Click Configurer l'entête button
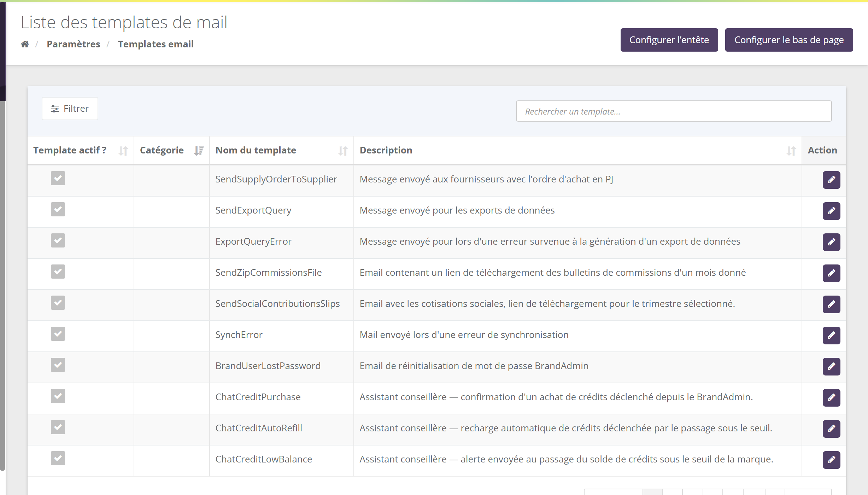Viewport: 868px width, 495px height. point(669,40)
